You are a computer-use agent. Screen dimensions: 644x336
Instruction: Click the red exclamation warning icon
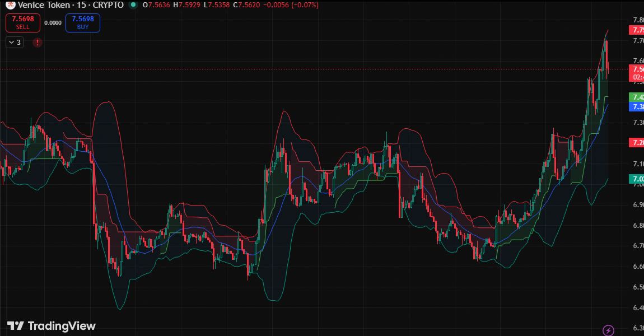[38, 43]
